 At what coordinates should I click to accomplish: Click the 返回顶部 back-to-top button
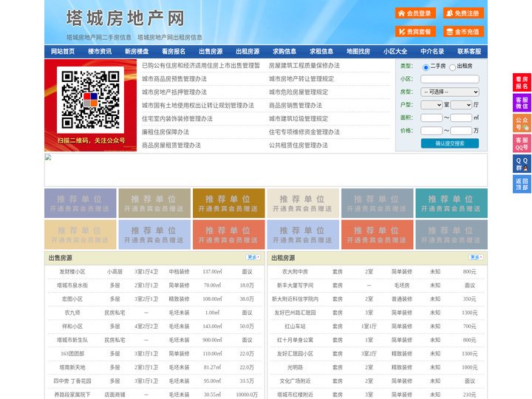click(x=522, y=184)
